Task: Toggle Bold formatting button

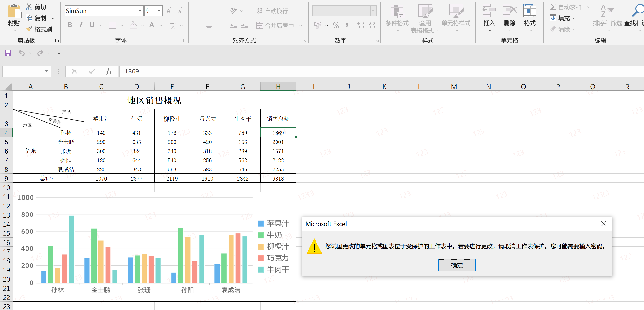Action: (70, 25)
